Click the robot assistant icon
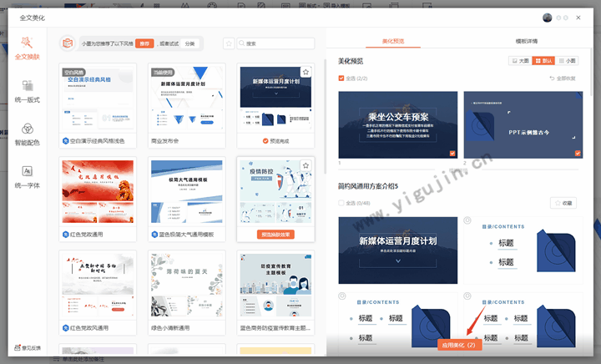 pos(68,43)
